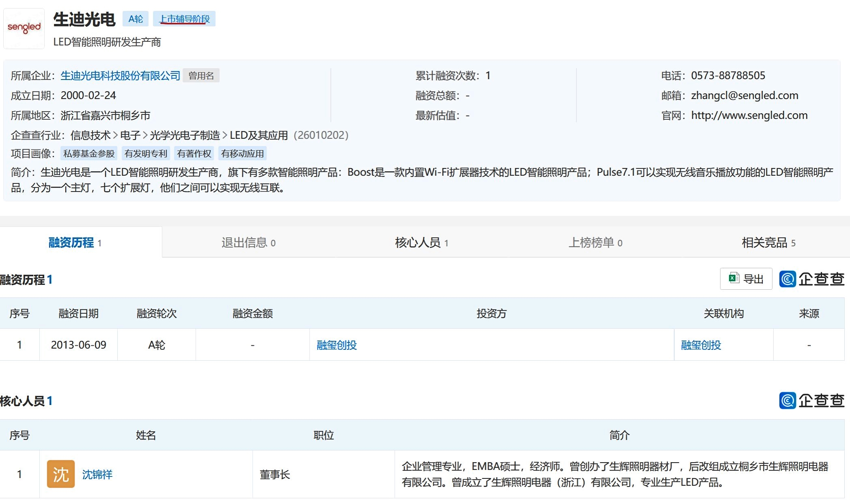Viewport: 850px width, 504px height.
Task: Click the Qichacha logo in core personnel section
Action: pyautogui.click(x=811, y=401)
